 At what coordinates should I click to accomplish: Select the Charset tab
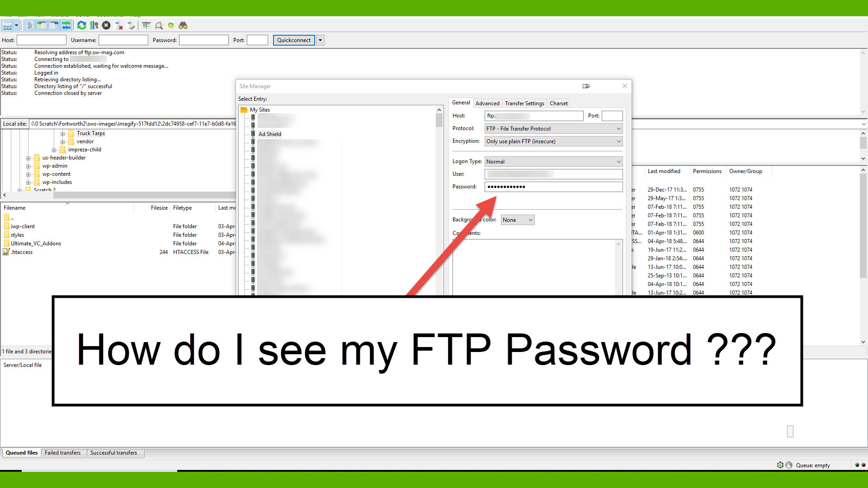coord(559,103)
